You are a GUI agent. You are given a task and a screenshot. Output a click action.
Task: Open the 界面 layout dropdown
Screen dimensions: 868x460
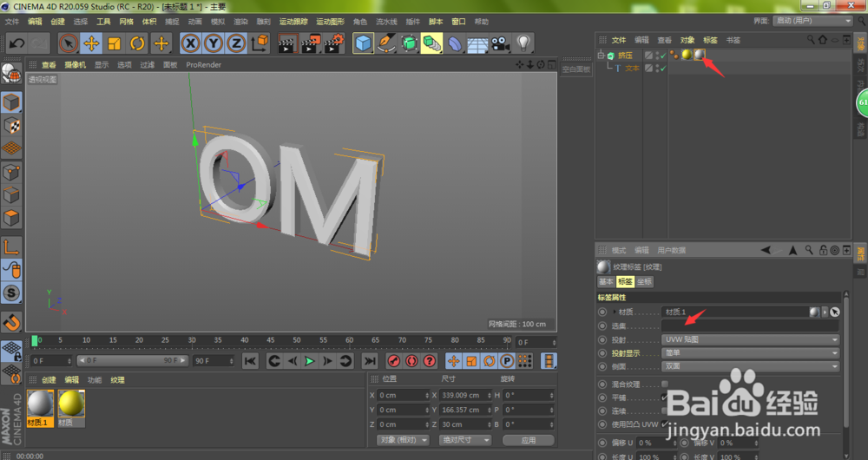(x=812, y=21)
